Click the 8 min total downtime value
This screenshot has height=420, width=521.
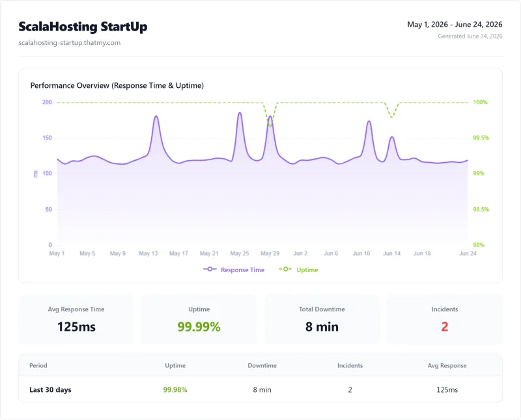322,327
